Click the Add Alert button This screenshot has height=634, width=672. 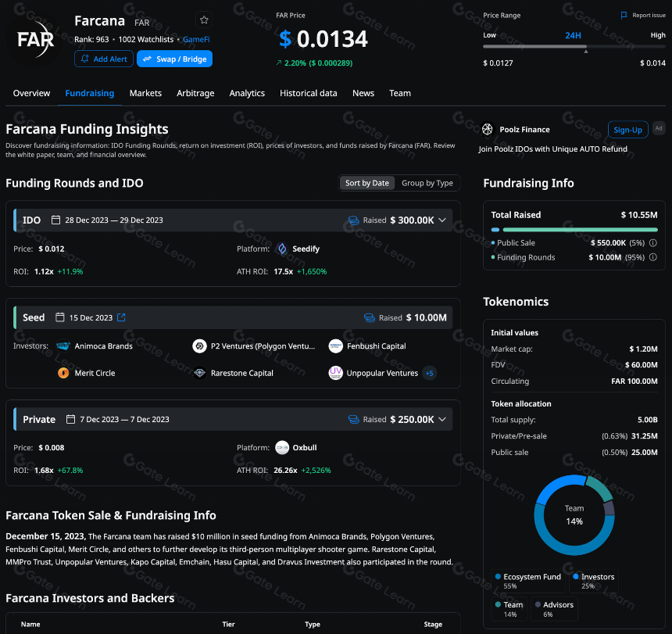104,59
